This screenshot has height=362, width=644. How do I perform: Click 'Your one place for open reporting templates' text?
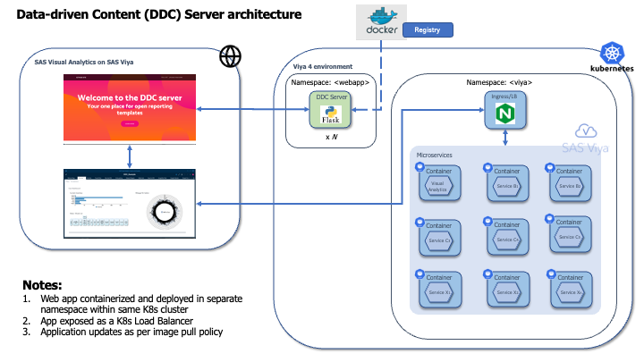tap(130, 109)
